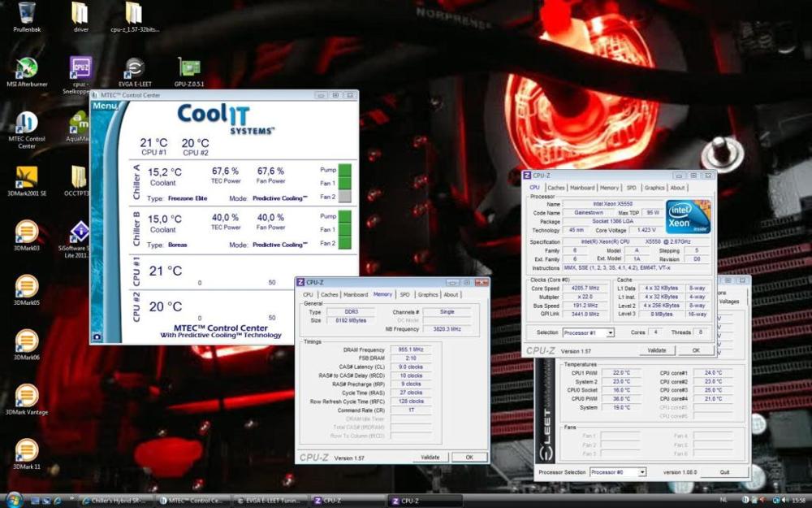
Task: Click Show Desktop quick launch icon
Action: coord(35,501)
